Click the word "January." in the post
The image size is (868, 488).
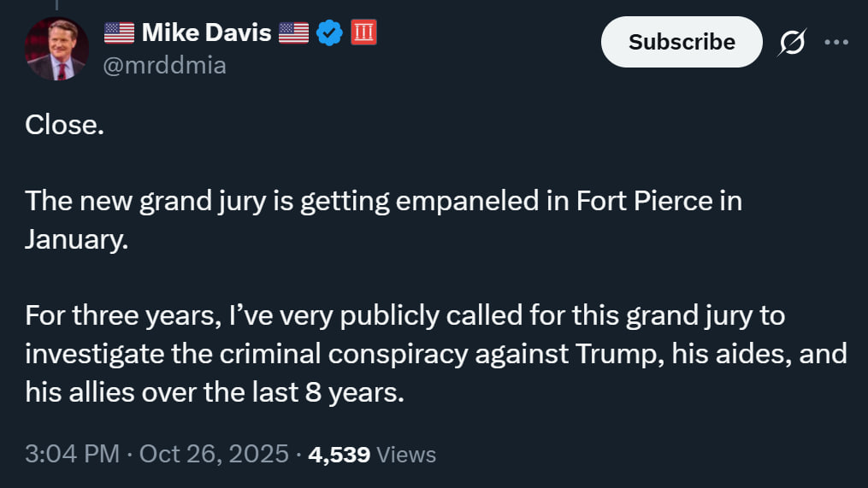pos(76,239)
